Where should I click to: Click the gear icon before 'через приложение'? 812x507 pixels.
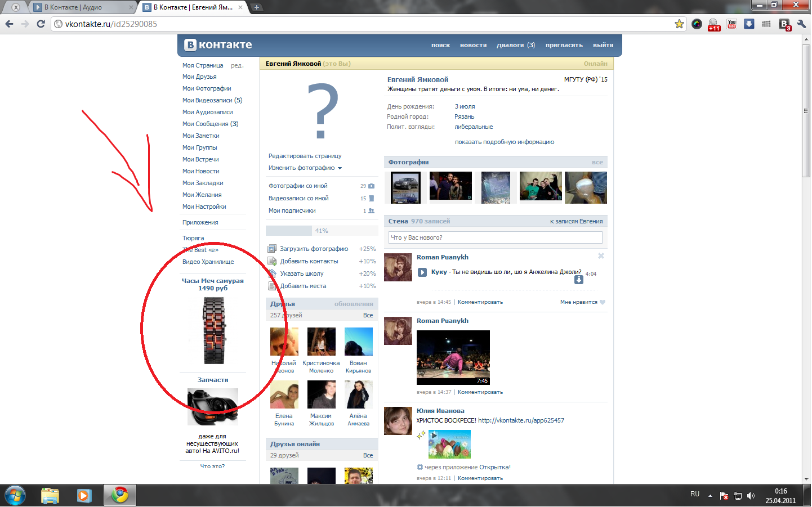pyautogui.click(x=420, y=467)
